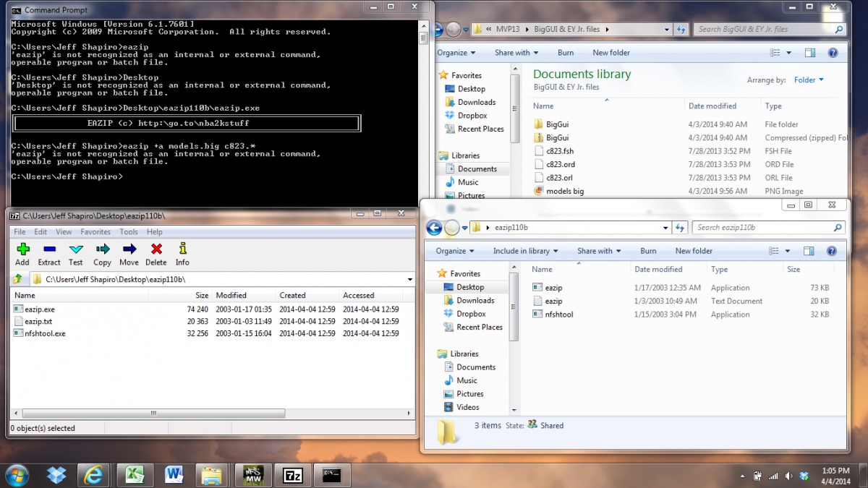The image size is (868, 488).
Task: Click the Add button in 7-Zip toolbar
Action: 22,254
